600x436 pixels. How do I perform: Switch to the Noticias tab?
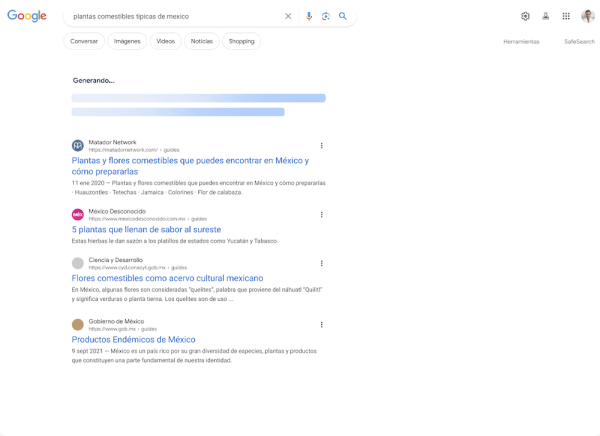click(202, 41)
